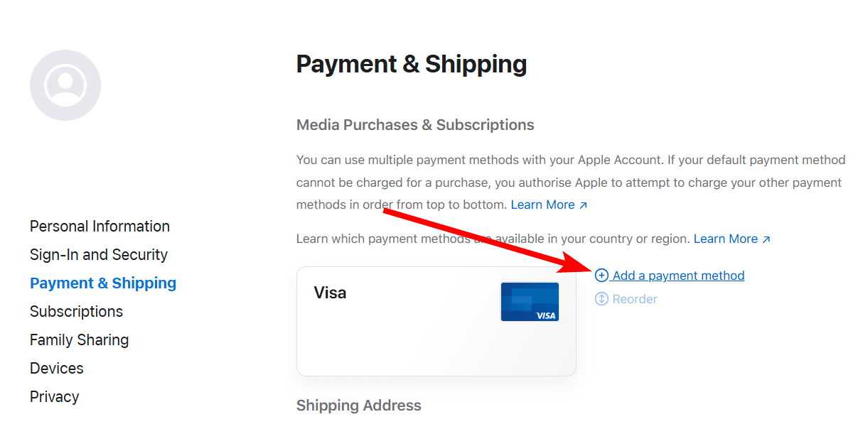
Task: Click the Media Purchases & Subscriptions heading
Action: (x=415, y=125)
